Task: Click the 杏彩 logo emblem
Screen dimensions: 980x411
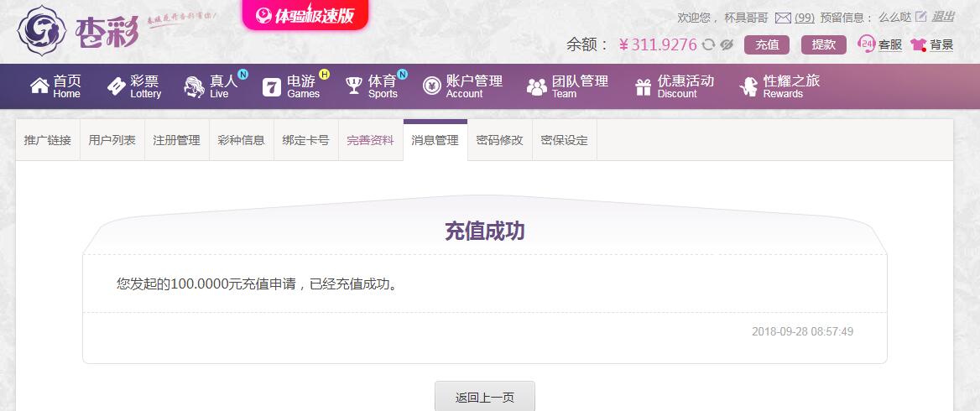Action: pos(42,30)
